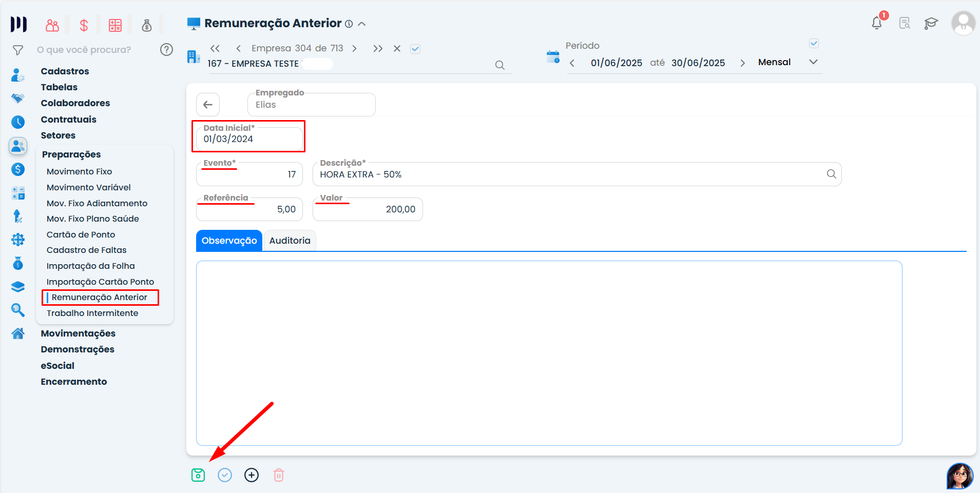The image size is (980, 493).
Task: Click the blue checkmark confirm icon
Action: point(225,475)
